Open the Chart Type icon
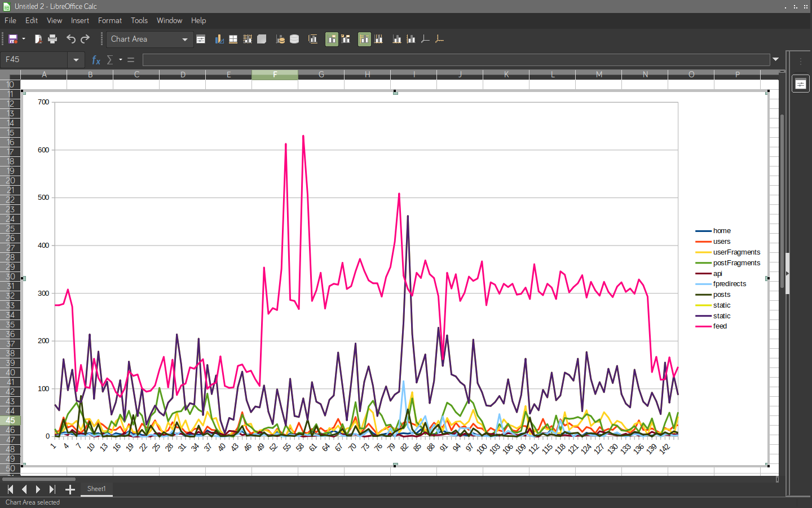Screen dimensions: 812x508 click(219, 39)
